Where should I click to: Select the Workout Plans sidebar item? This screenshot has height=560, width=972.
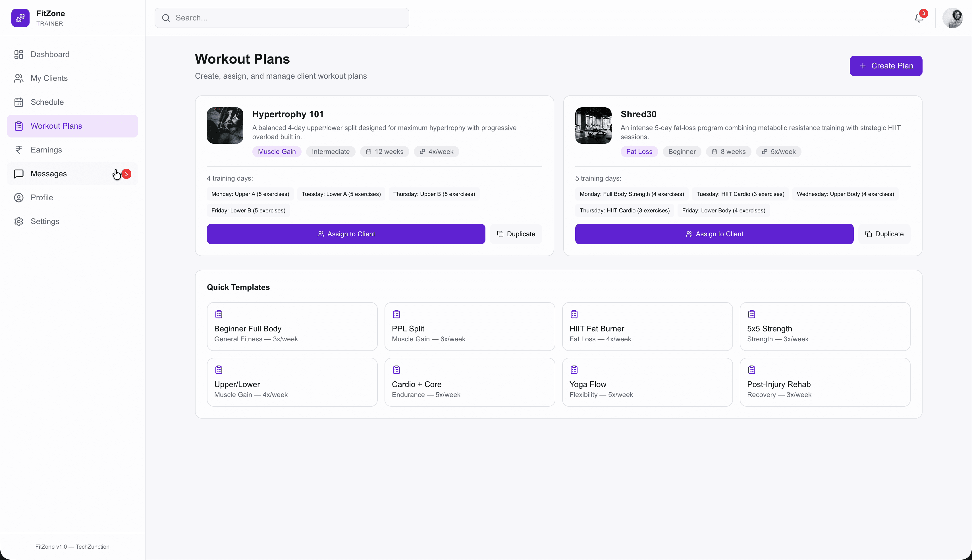tap(56, 126)
